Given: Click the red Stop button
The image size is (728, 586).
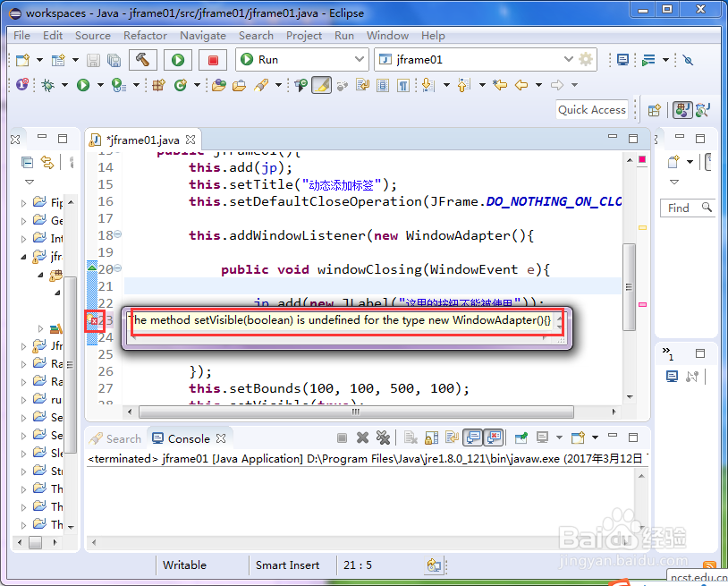Looking at the screenshot, I should point(213,59).
